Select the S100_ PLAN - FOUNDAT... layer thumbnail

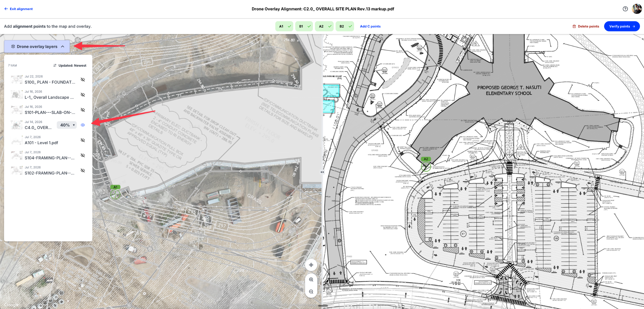click(x=16, y=80)
